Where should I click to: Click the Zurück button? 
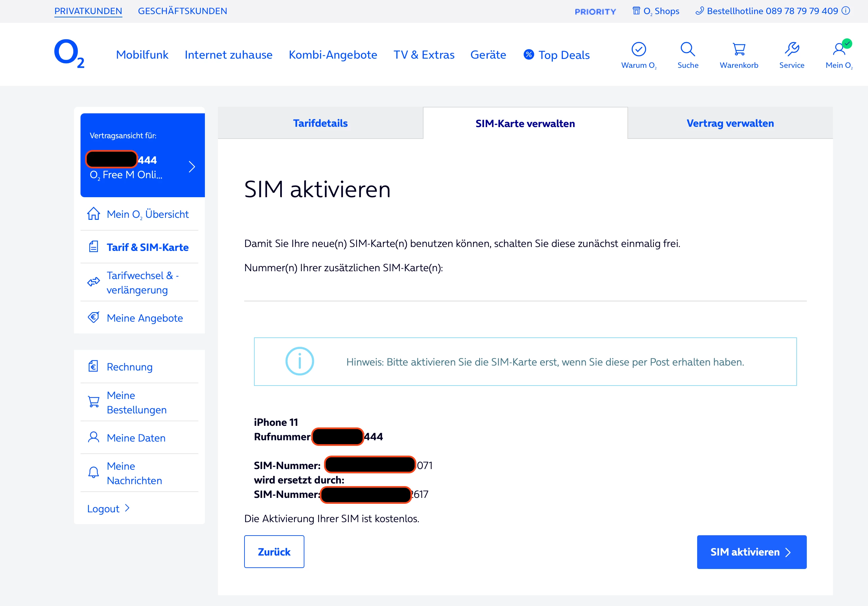(274, 552)
